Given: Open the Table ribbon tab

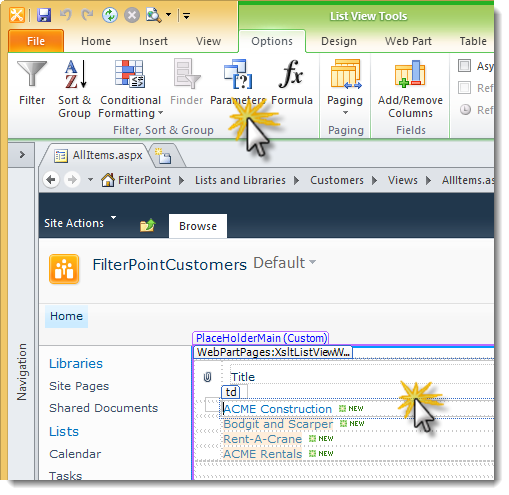Looking at the screenshot, I should 473,41.
